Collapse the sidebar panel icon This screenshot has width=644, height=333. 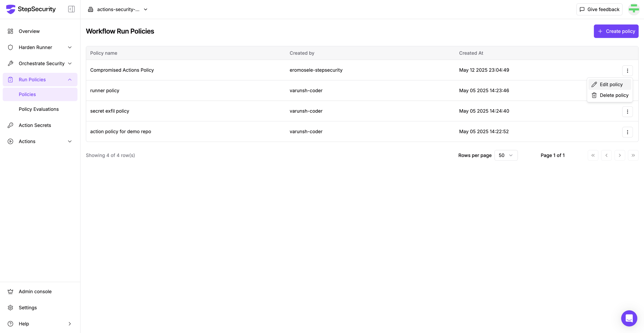coord(71,9)
